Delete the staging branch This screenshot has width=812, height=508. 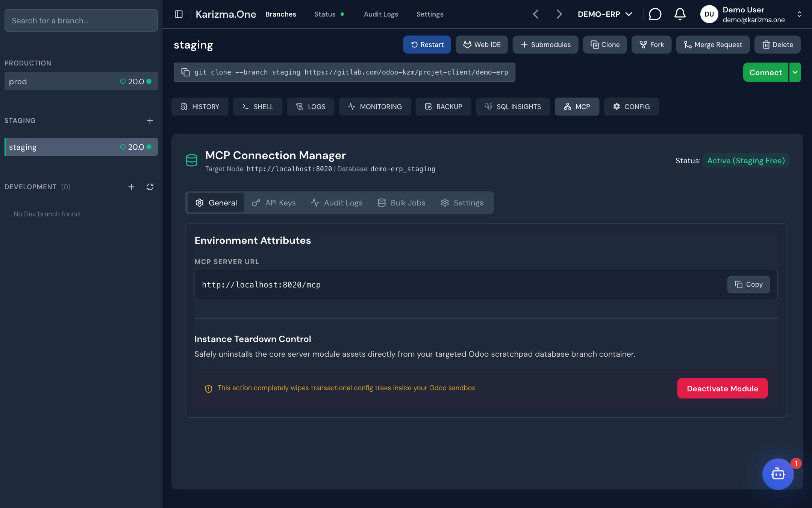(x=777, y=45)
